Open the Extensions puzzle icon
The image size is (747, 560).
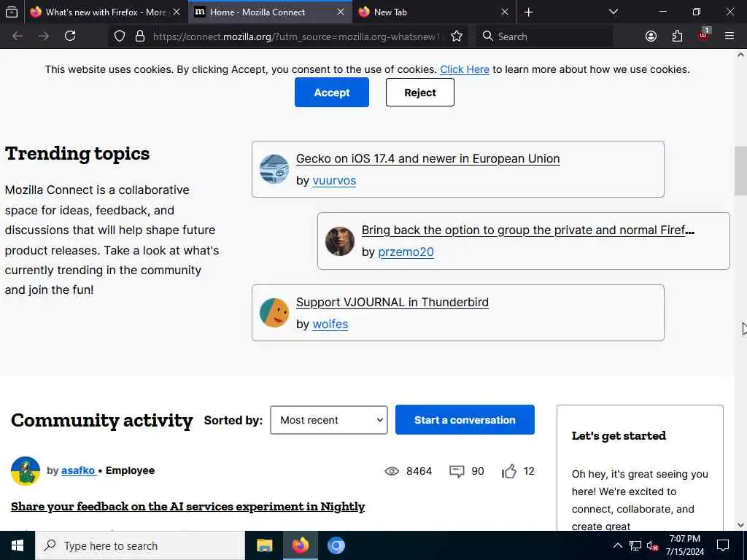(x=677, y=36)
